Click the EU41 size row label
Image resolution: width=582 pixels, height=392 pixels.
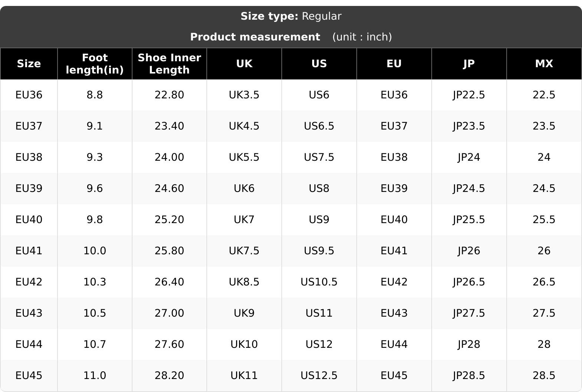29,251
